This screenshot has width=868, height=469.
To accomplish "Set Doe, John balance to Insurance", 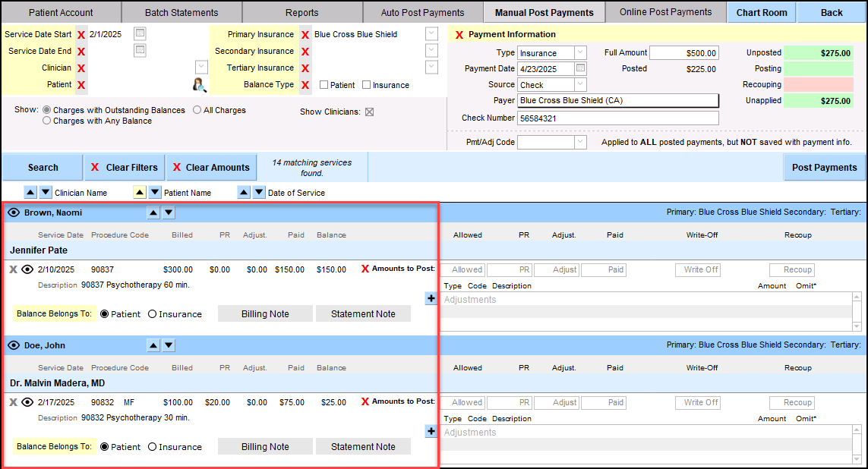I will pyautogui.click(x=153, y=447).
